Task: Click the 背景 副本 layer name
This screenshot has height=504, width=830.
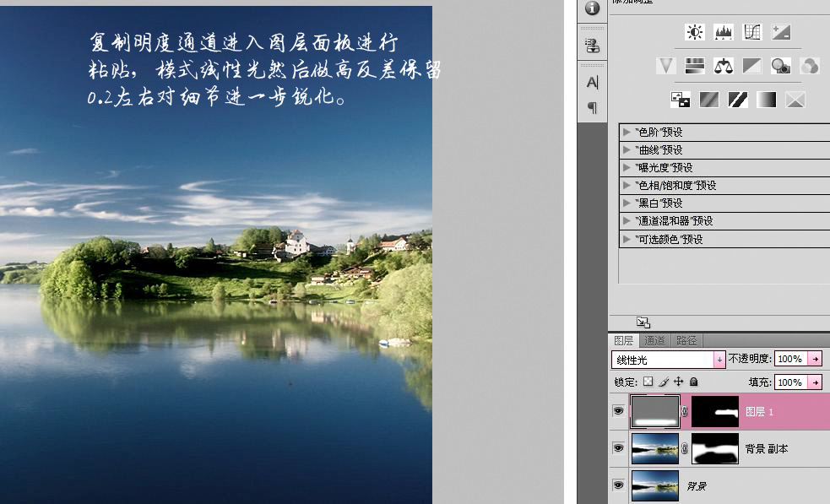Action: pos(767,449)
